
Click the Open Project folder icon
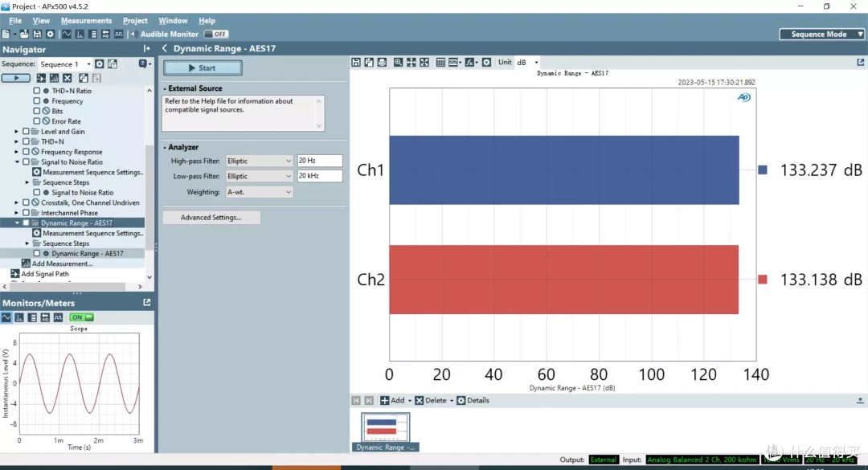tap(24, 35)
